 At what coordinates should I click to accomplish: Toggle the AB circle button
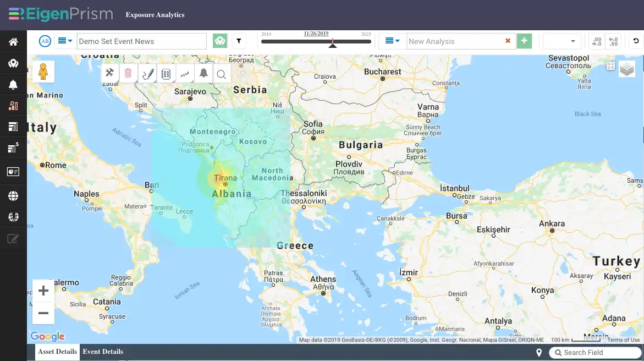pyautogui.click(x=45, y=41)
